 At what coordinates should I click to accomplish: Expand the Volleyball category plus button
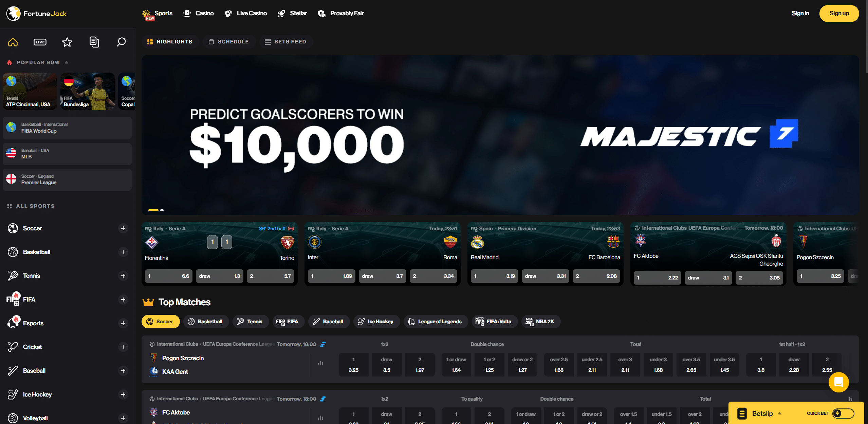pyautogui.click(x=123, y=418)
